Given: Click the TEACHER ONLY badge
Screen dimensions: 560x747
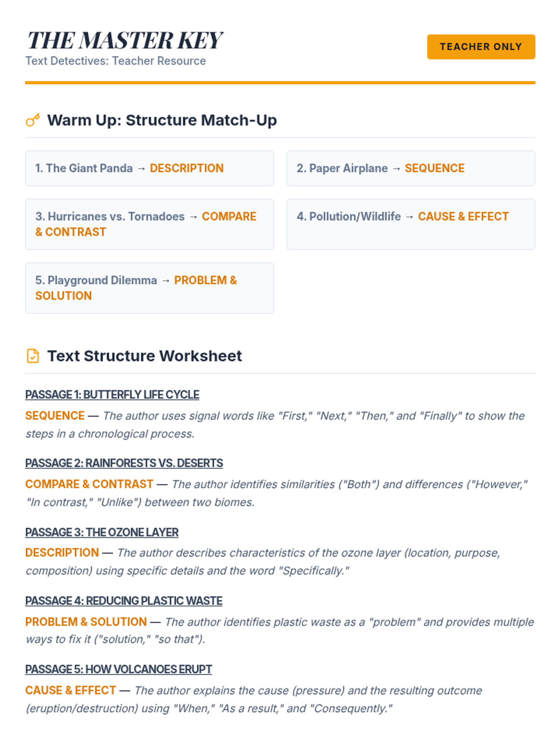Looking at the screenshot, I should click(x=481, y=47).
